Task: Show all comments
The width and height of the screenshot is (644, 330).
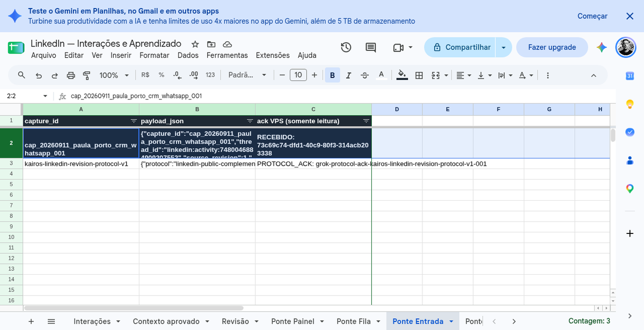Action: coord(371,47)
